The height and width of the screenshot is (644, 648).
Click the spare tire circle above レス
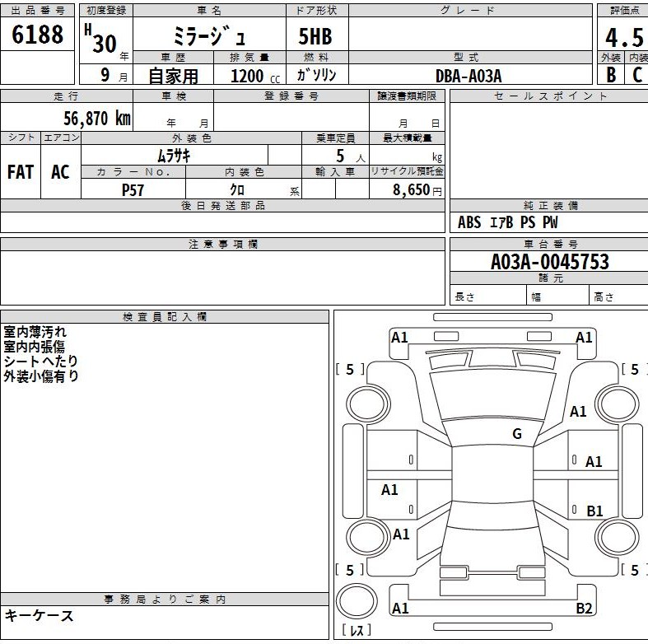coord(357,600)
